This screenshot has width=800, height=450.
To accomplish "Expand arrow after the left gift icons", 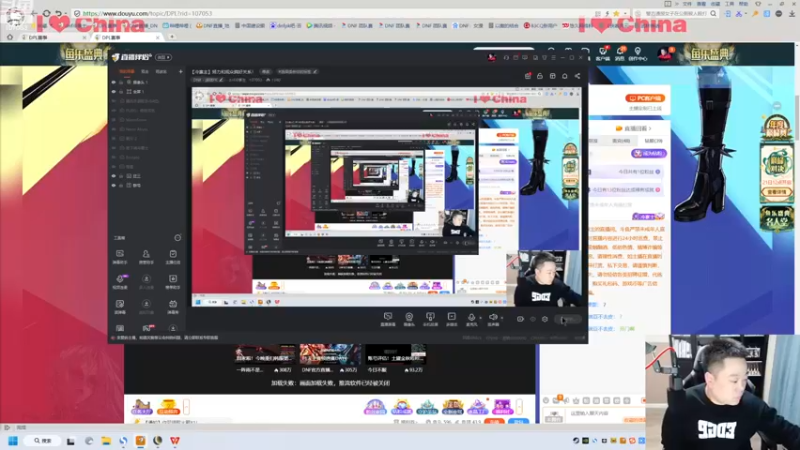I will (x=186, y=407).
